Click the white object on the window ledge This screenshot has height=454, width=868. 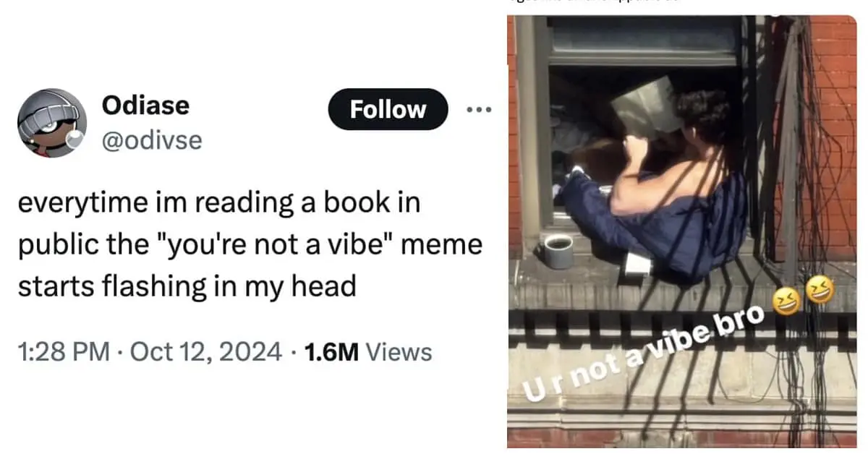638,265
